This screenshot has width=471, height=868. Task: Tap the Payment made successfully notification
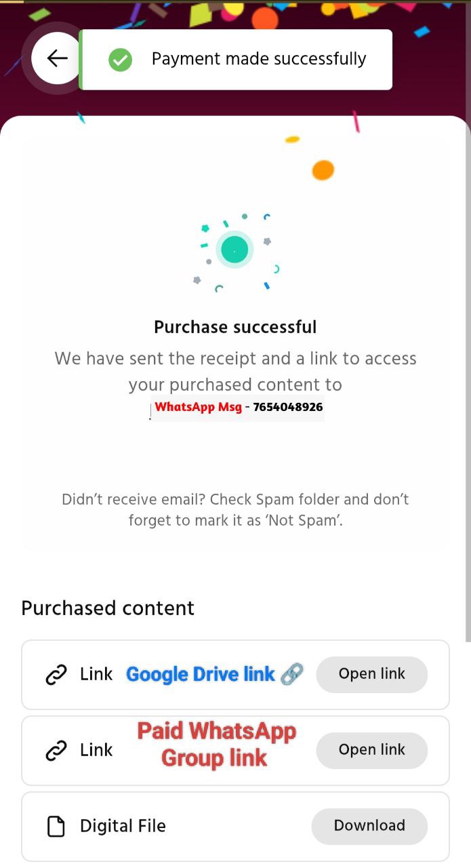point(236,60)
